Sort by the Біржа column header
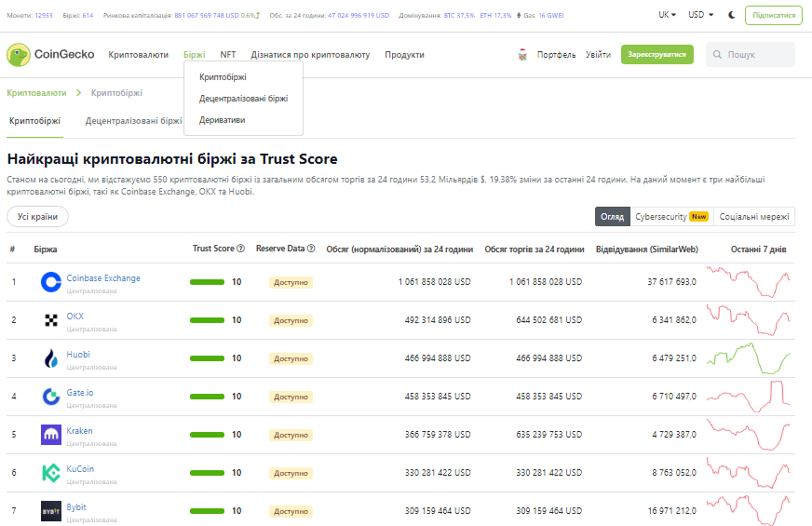The width and height of the screenshot is (812, 526). coord(46,249)
